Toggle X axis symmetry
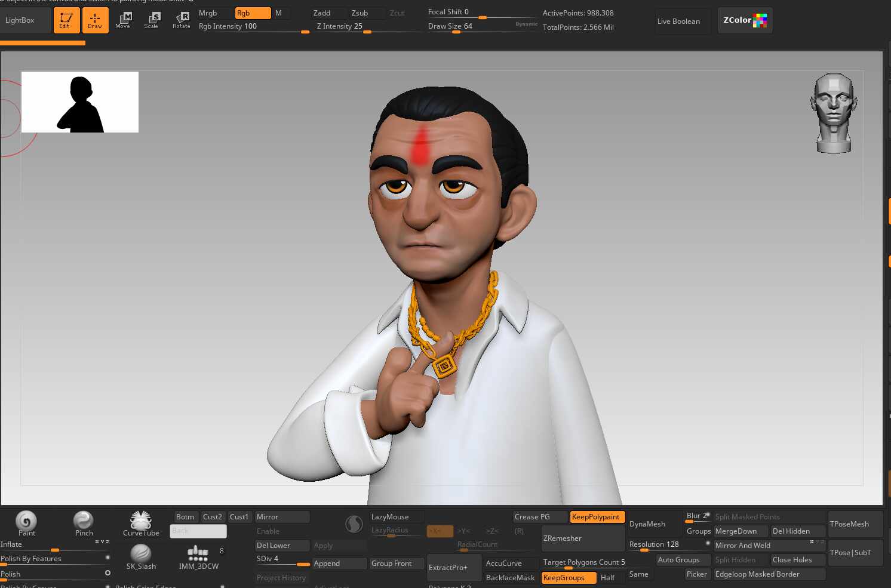891x588 pixels. [440, 531]
